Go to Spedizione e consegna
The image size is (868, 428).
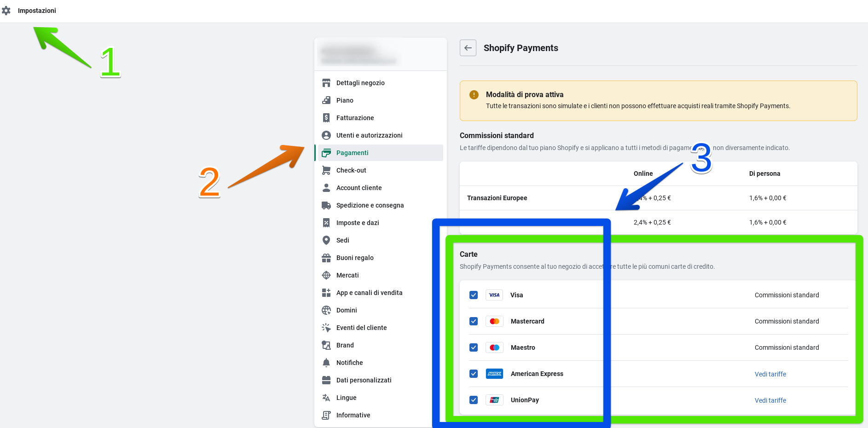[380, 205]
